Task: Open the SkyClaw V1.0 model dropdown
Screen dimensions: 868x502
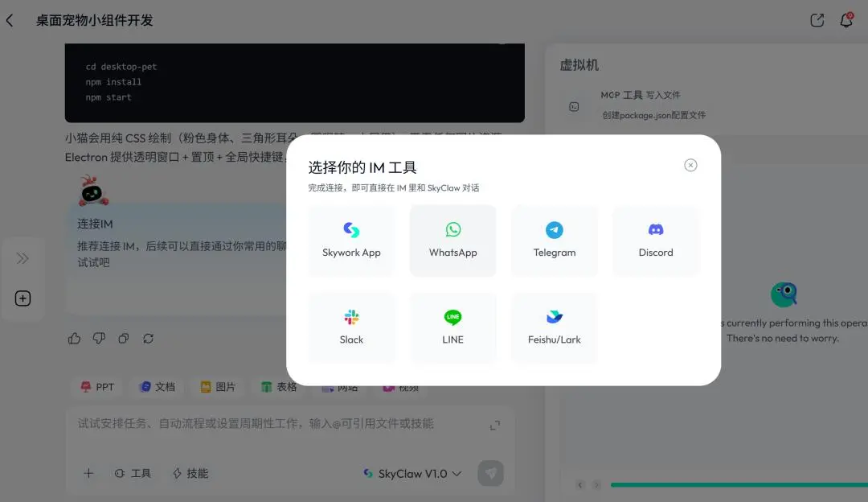Action: [x=412, y=473]
